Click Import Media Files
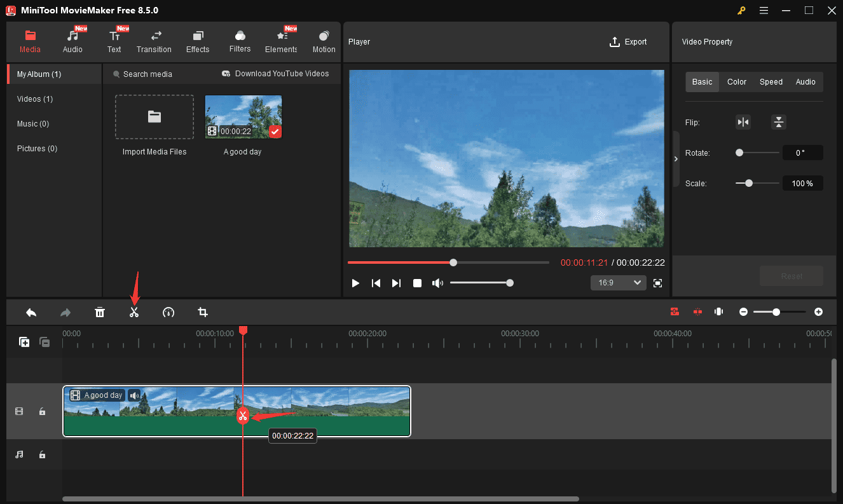843x504 pixels. (x=154, y=117)
